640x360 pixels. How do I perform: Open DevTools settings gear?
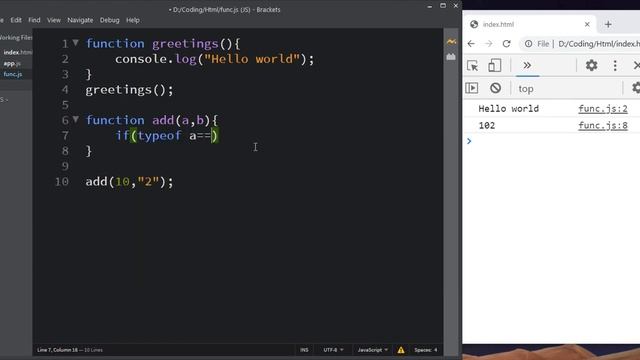pos(591,65)
